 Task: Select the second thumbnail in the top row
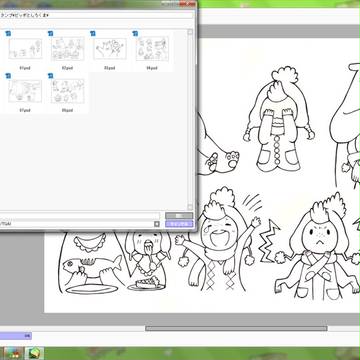point(67,49)
